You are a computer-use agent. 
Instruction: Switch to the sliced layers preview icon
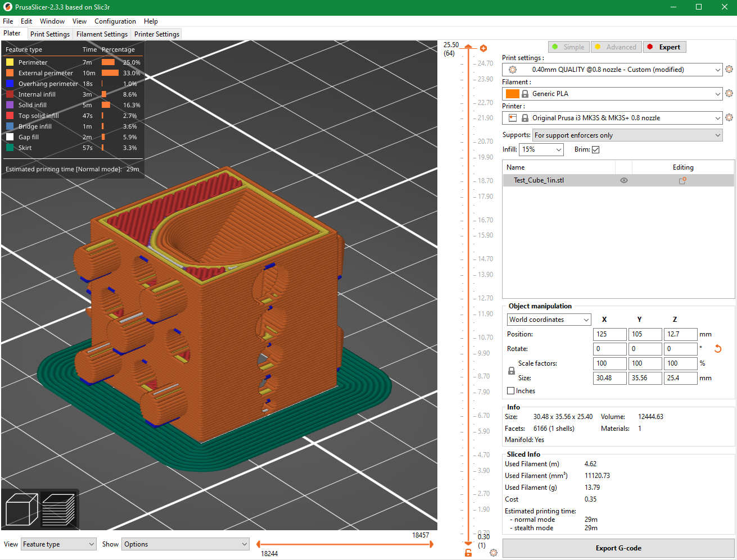pyautogui.click(x=58, y=509)
